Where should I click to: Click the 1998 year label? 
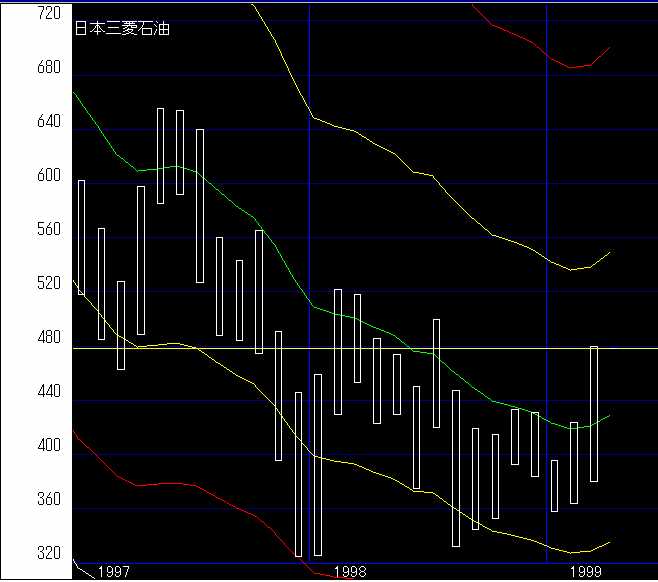coord(349,571)
